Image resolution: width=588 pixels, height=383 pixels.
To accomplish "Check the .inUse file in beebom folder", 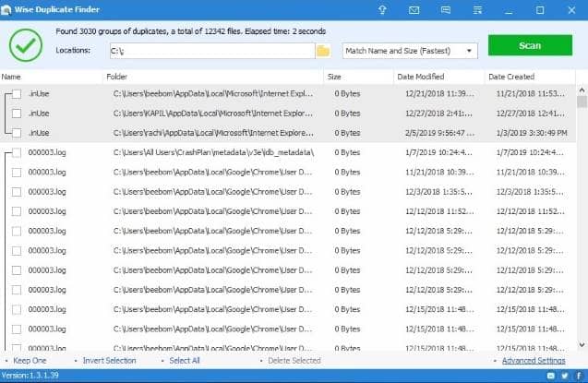I will (17, 94).
